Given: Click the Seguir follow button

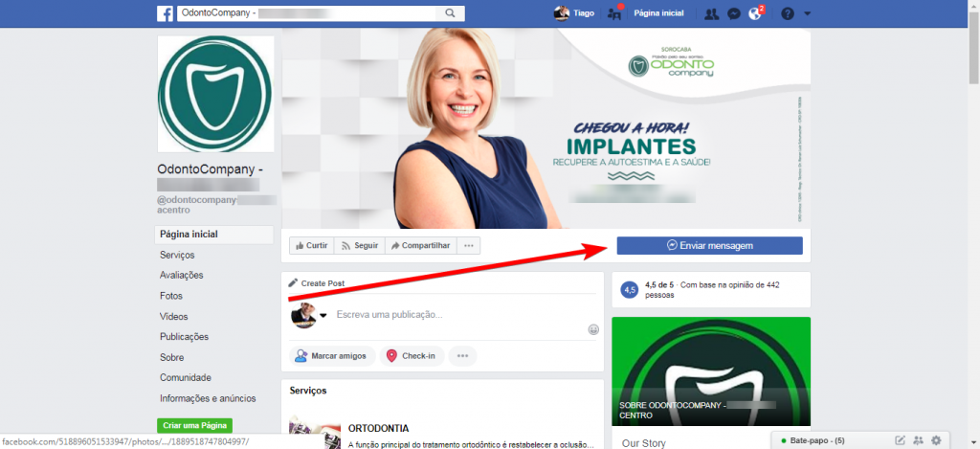Looking at the screenshot, I should (360, 246).
